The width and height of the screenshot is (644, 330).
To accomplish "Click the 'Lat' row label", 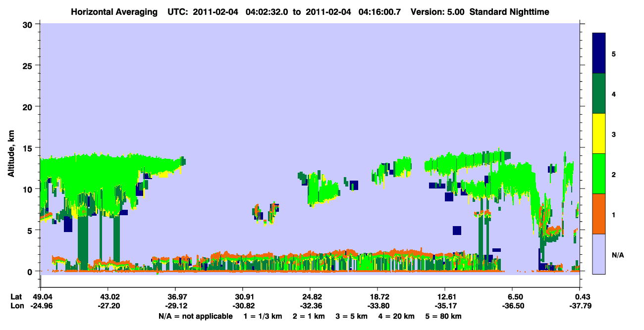I will point(16,297).
